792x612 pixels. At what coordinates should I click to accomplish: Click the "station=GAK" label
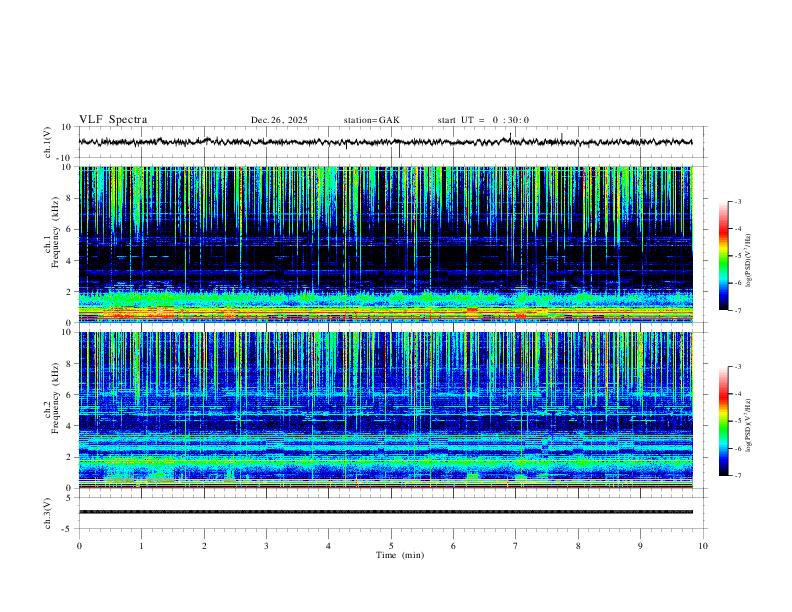[x=371, y=120]
